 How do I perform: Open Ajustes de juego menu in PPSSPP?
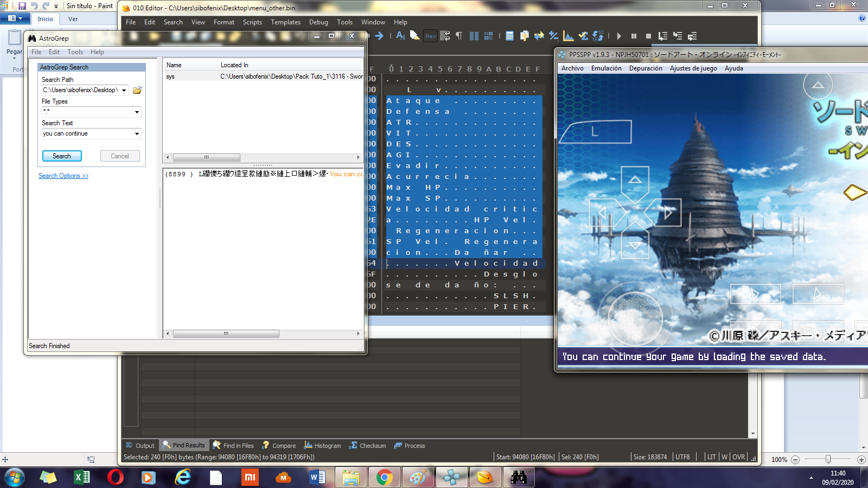pos(693,68)
